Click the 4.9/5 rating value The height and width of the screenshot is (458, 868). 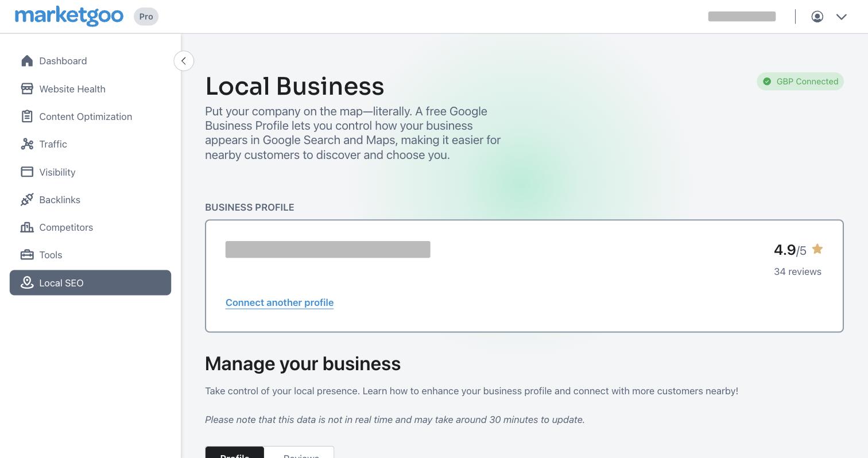(x=790, y=250)
